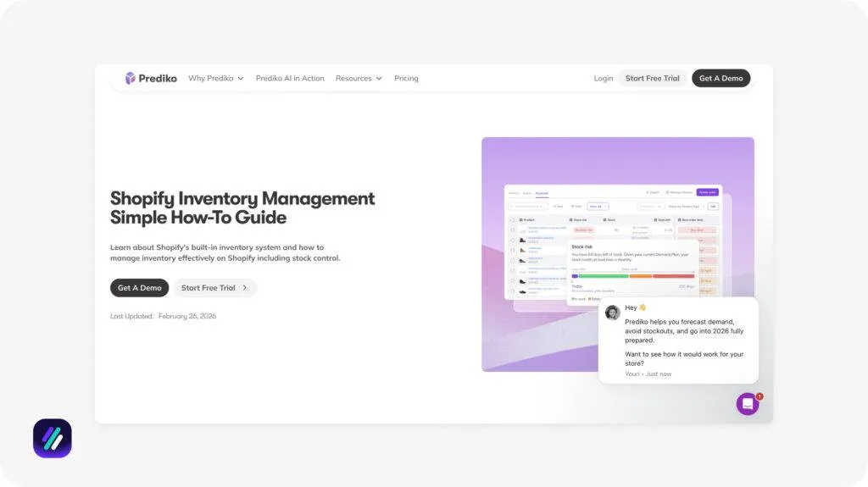Open the Login link
This screenshot has height=487, width=868.
click(604, 78)
